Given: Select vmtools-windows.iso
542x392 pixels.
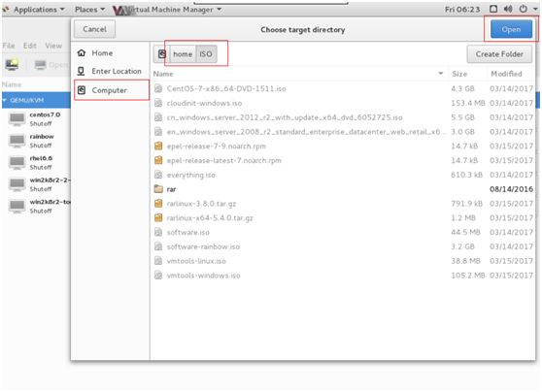Looking at the screenshot, I should click(x=343, y=276).
